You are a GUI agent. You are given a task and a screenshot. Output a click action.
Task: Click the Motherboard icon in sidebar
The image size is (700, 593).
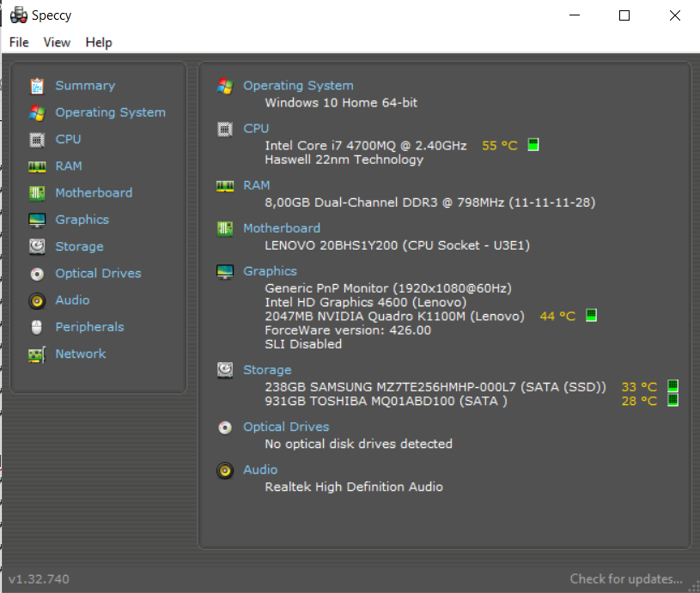[37, 193]
